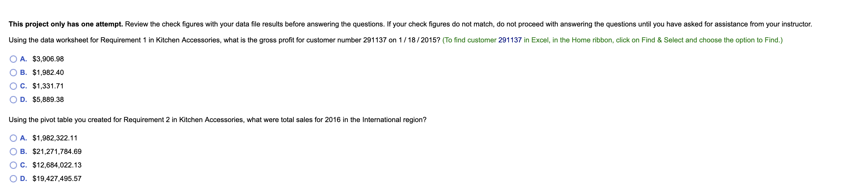Select answer A $3,906.98 for question one

pyautogui.click(x=14, y=59)
